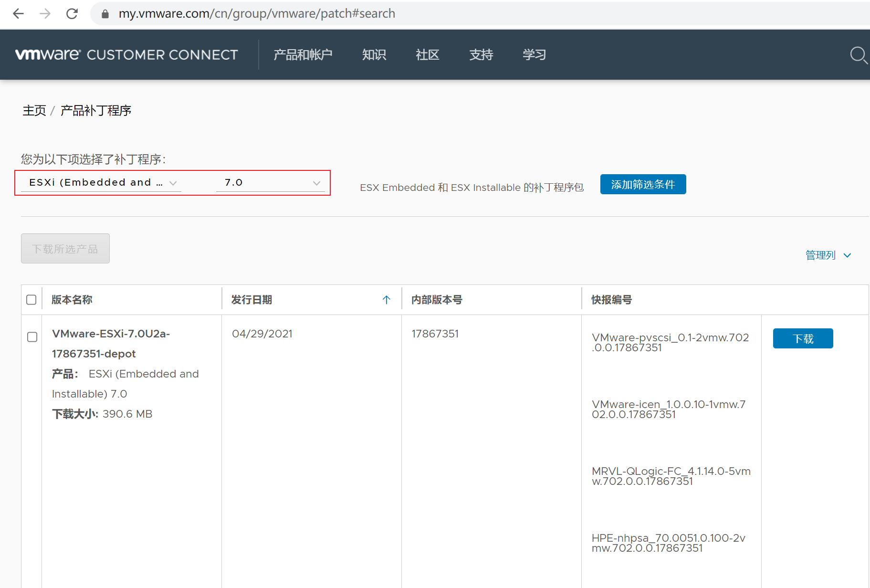This screenshot has width=870, height=588.
Task: Click ESX Embedded 和 ESX Installable 的补丁程序包 description
Action: click(472, 188)
